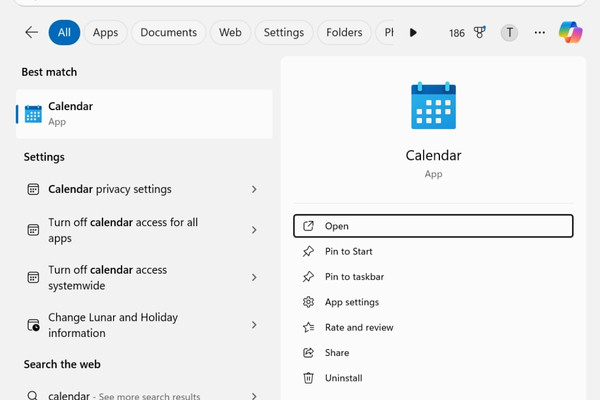
Task: Open Calendar privacy settings result
Action: pyautogui.click(x=144, y=189)
